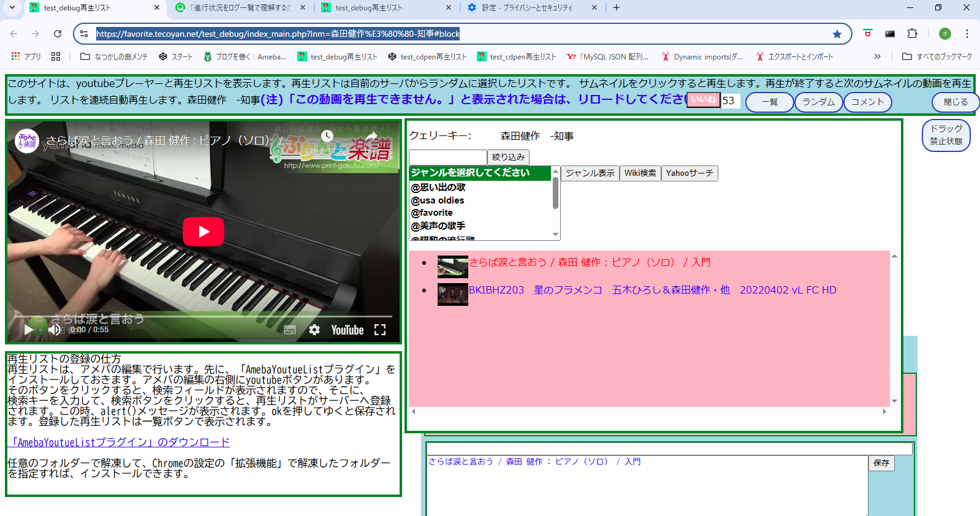The image size is (980, 516).
Task: Click the share arrow on the video
Action: tap(371, 136)
